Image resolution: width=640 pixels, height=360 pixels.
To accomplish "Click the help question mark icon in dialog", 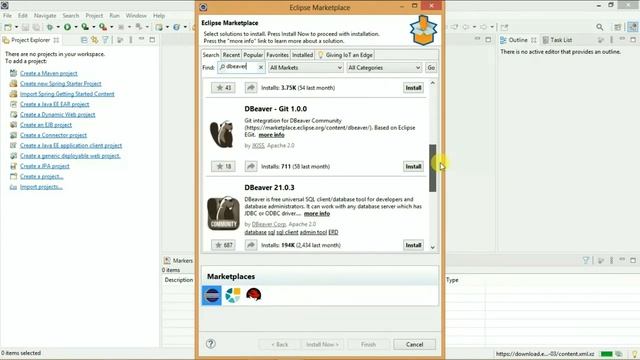I will [x=211, y=344].
